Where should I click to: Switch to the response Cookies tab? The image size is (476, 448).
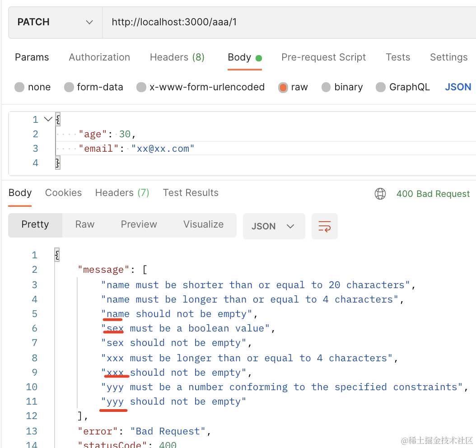click(63, 193)
